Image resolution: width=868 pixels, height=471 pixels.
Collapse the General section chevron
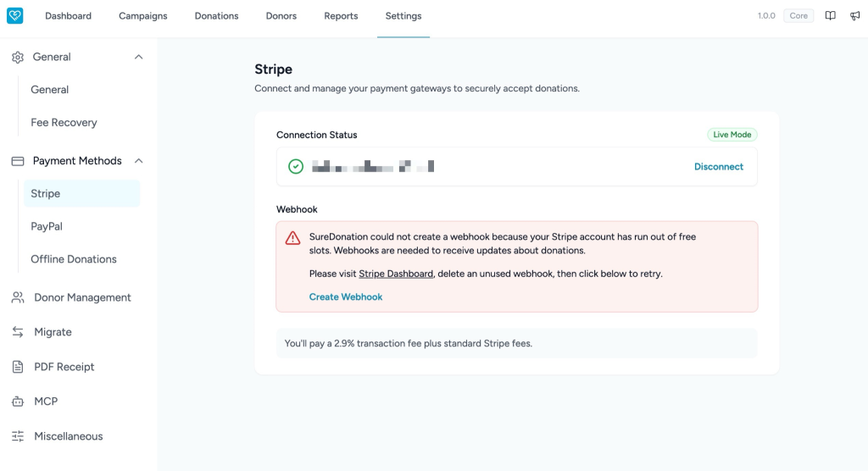[x=138, y=57]
